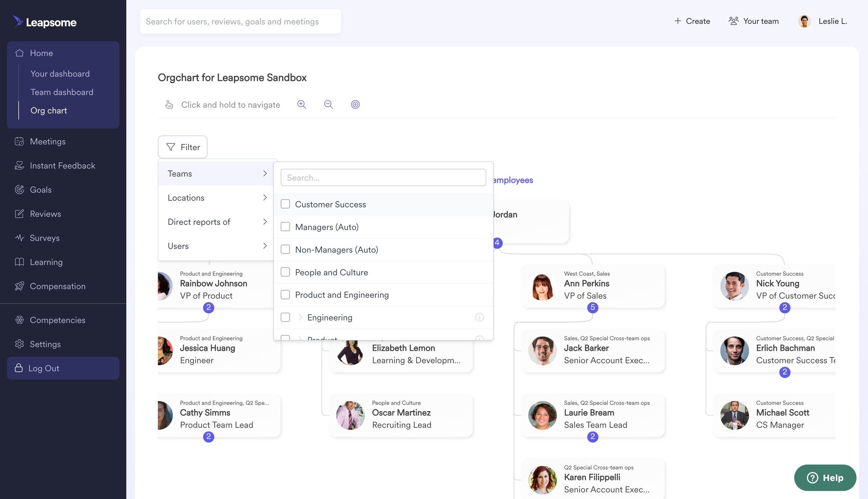This screenshot has width=868, height=499.
Task: Select Direct reports of filter option
Action: pyautogui.click(x=216, y=221)
